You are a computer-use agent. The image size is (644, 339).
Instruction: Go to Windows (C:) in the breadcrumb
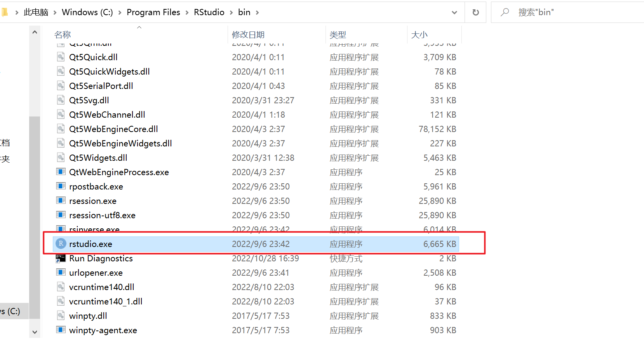[87, 12]
